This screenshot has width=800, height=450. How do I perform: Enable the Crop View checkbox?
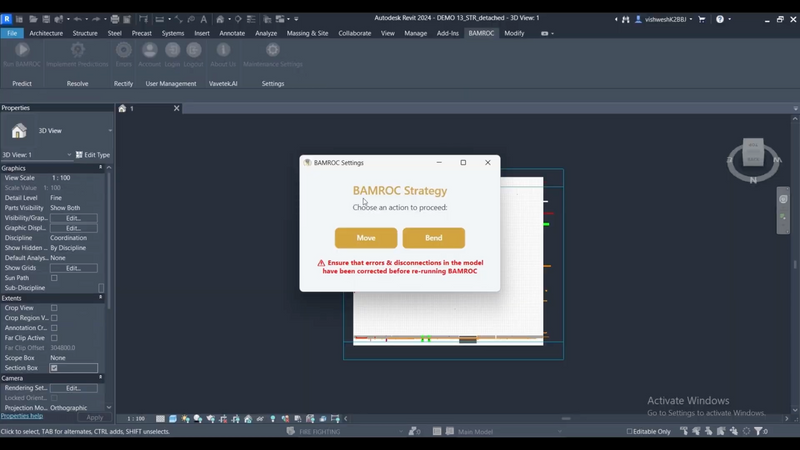(54, 308)
